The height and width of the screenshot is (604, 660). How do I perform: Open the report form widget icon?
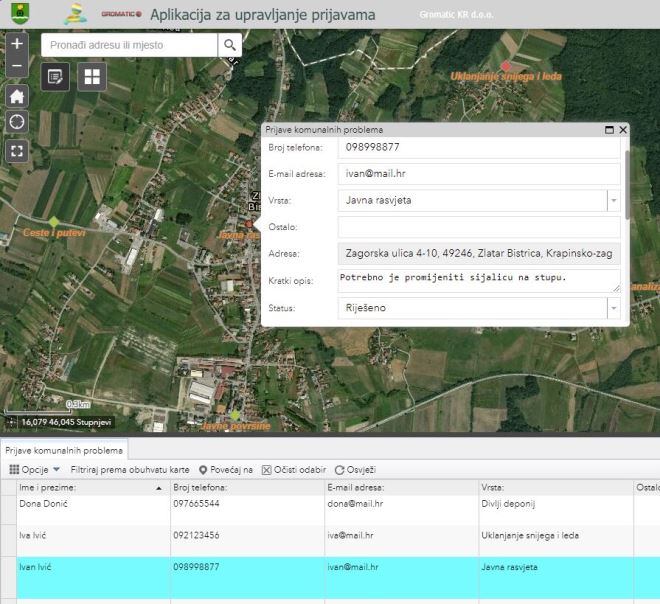[56, 77]
